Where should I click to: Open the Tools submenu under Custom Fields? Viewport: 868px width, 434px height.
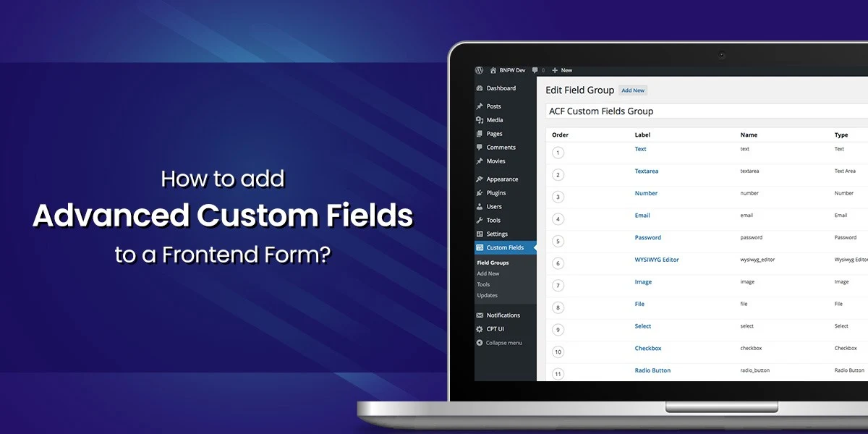click(x=483, y=284)
